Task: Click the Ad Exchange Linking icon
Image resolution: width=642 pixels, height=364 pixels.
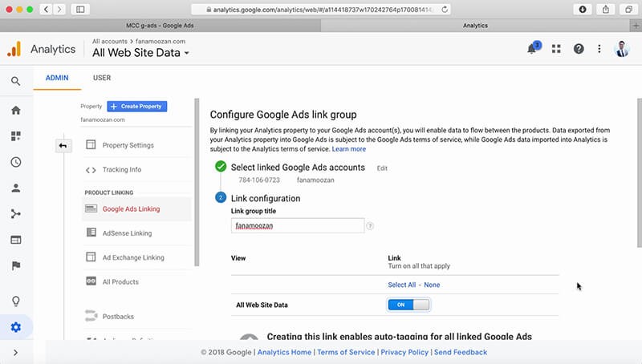Action: click(91, 257)
